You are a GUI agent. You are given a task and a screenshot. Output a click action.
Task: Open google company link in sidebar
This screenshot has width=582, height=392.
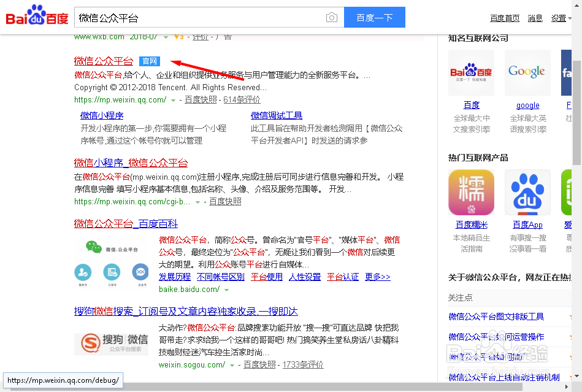[x=527, y=105]
